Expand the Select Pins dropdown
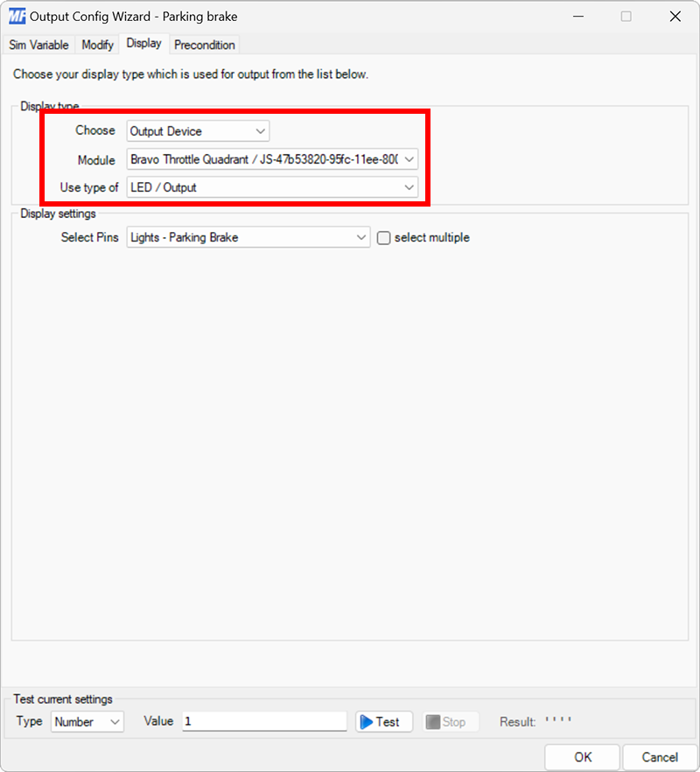 point(360,237)
